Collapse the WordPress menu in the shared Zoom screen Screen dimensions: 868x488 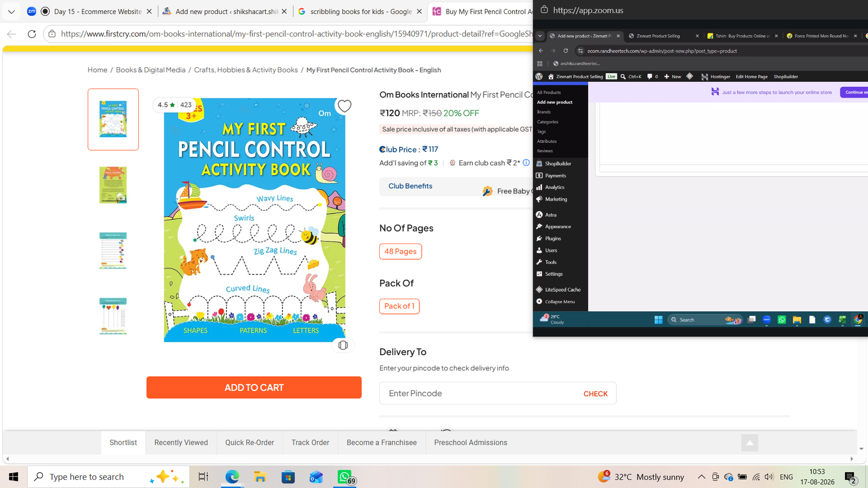(560, 301)
